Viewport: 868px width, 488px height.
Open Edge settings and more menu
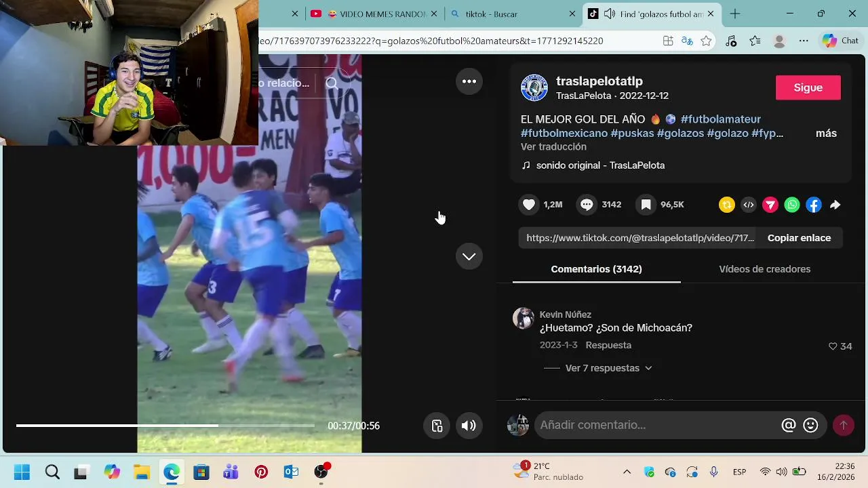pos(804,41)
